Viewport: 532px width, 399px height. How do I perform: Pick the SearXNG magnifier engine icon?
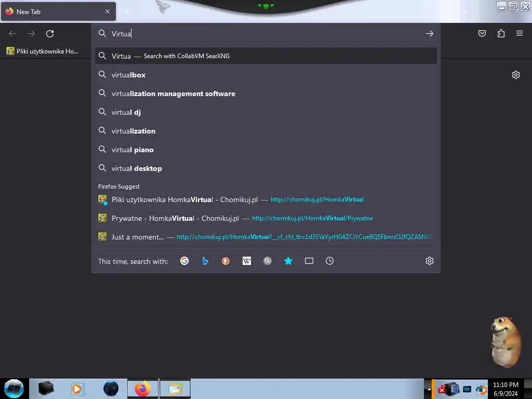tap(268, 261)
